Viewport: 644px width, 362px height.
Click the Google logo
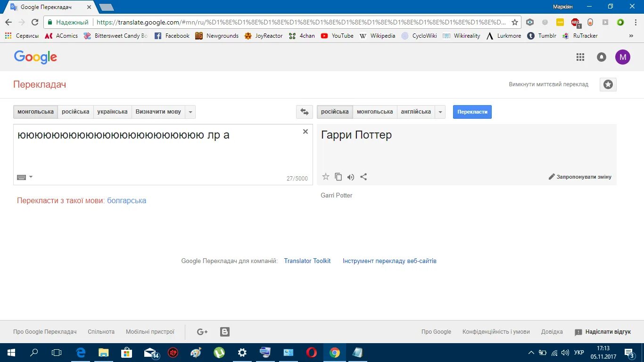tap(35, 57)
